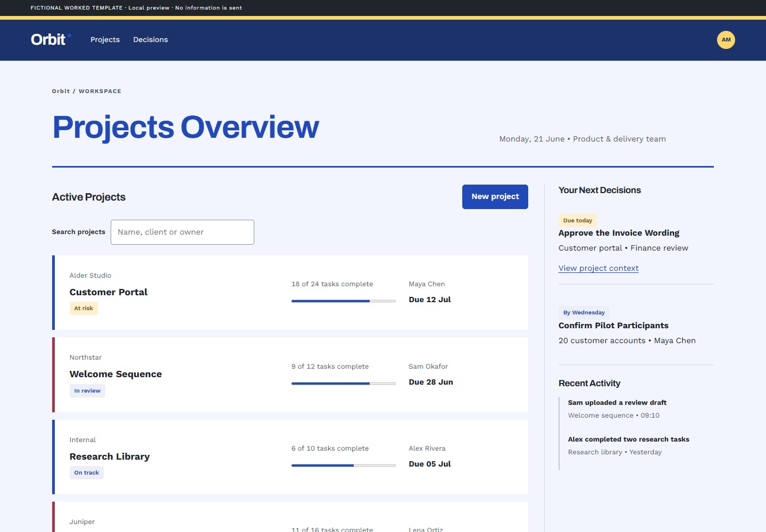Click the Due 05 Jul date
Screen dimensions: 766x532
[x=430, y=464]
